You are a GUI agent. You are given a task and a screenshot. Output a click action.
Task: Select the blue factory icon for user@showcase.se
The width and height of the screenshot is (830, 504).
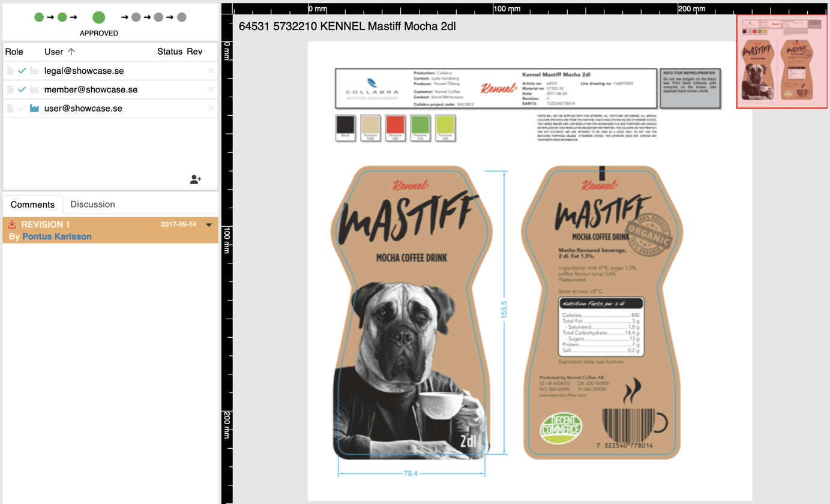click(x=34, y=108)
